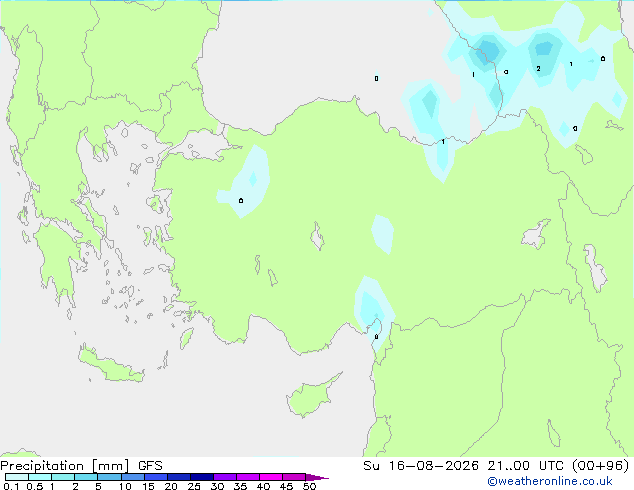Viewport: 634px width, 490px height.
Task: Click the island of Crete on the map
Action: 110,365
